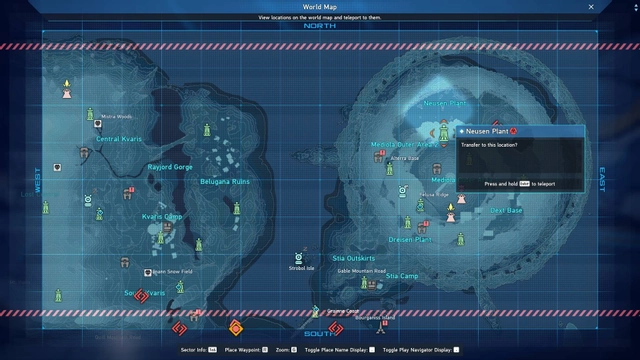Screen dimensions: 640x360
Task: Select the Stia Camp base icon
Action: coord(371,285)
